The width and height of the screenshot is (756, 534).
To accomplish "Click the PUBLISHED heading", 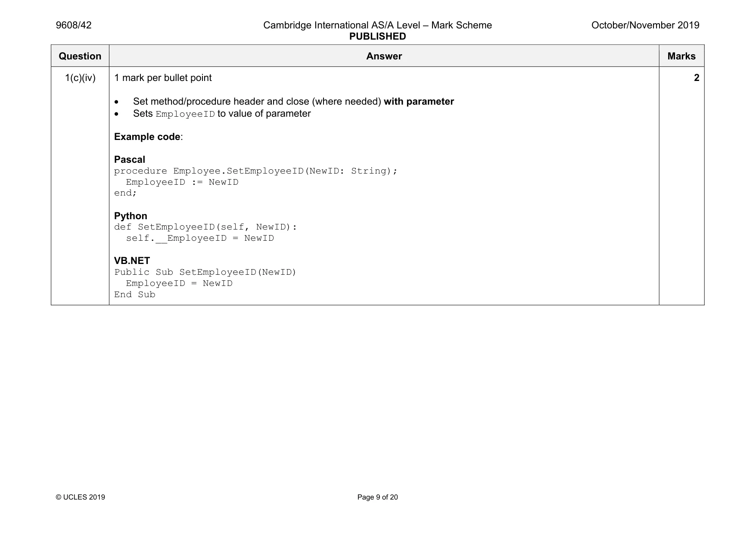I will [x=377, y=37].
